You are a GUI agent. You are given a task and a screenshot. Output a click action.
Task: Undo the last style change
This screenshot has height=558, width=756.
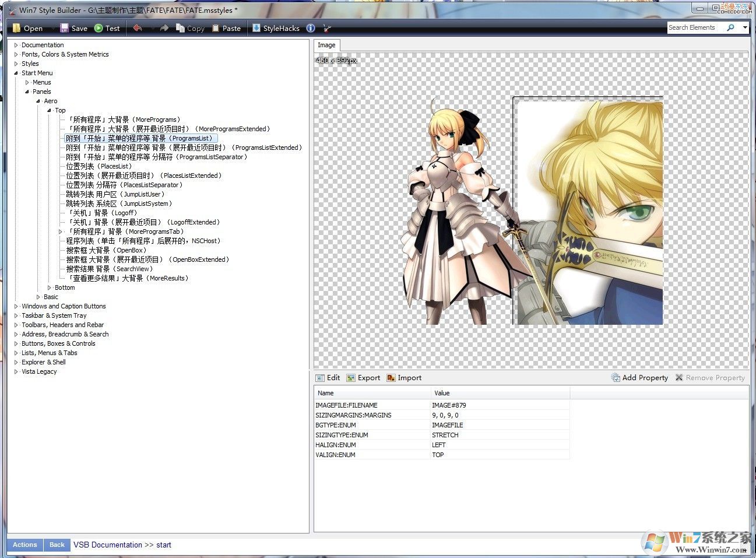[x=138, y=27]
